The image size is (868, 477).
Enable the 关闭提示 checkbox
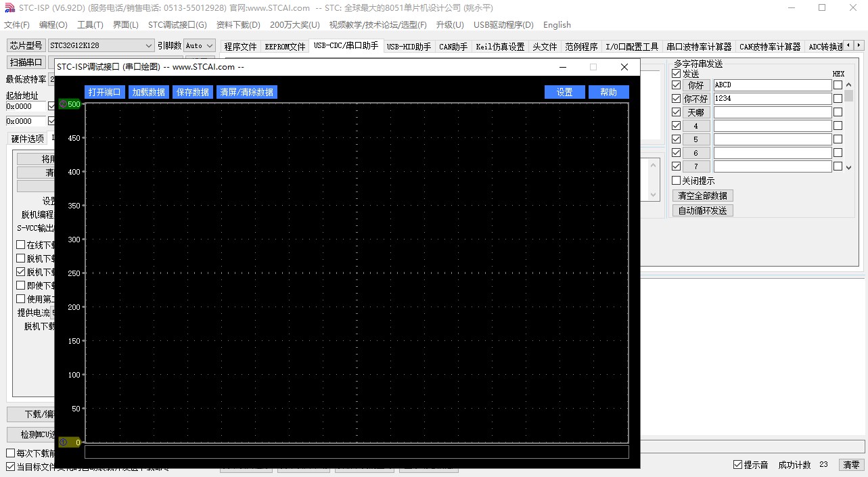(x=676, y=181)
